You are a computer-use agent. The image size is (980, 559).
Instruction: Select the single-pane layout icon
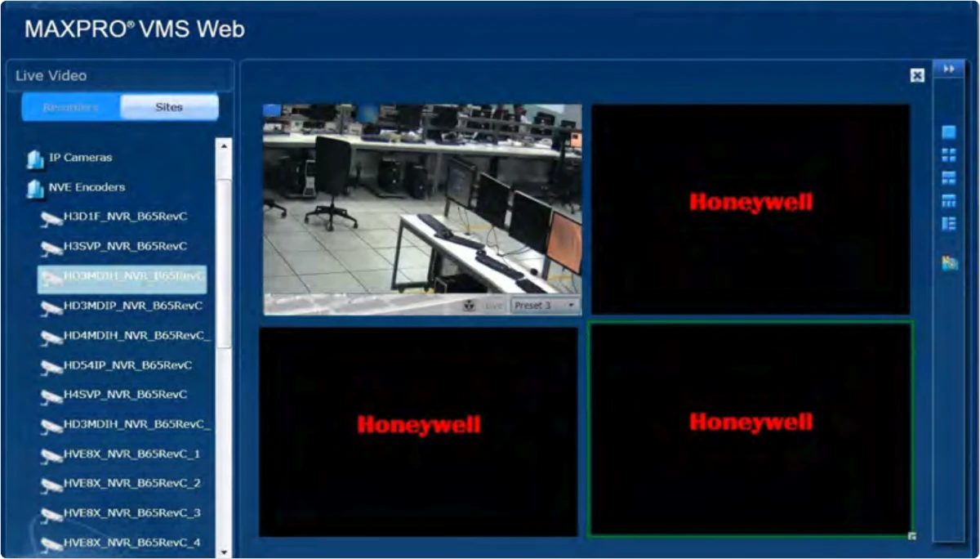point(949,132)
